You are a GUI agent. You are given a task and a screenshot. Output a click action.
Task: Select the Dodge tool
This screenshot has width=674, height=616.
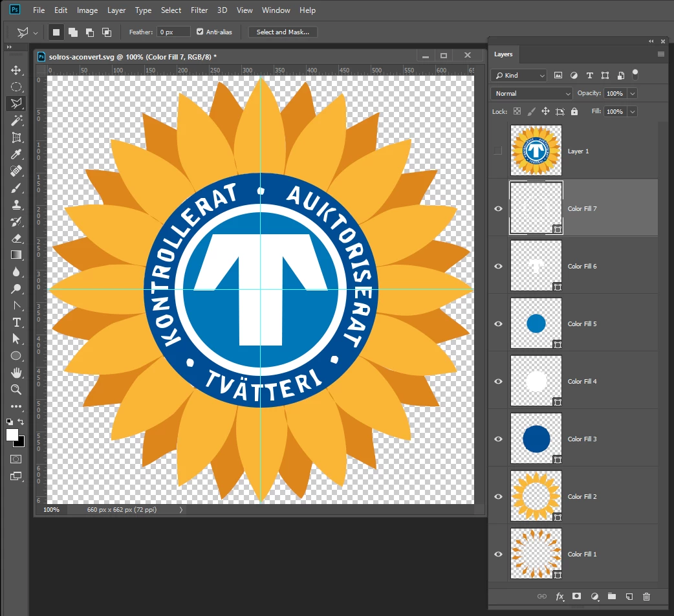point(16,289)
